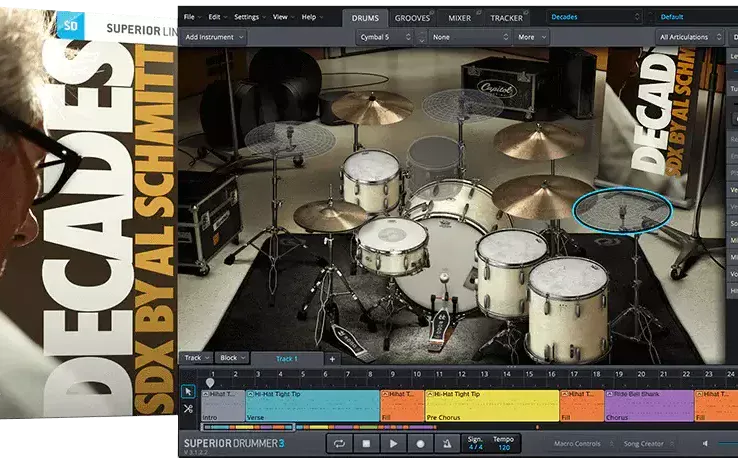Click bar 13 on the timeline ruler

tap(484, 374)
